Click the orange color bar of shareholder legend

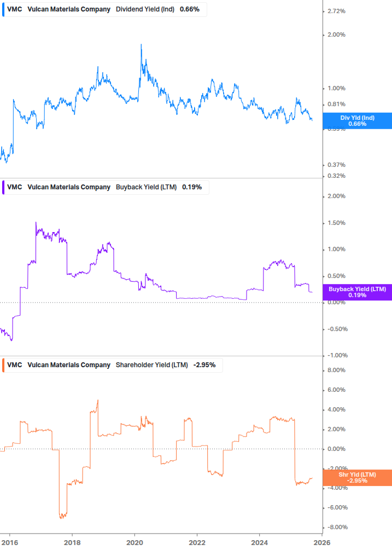(x=3, y=365)
